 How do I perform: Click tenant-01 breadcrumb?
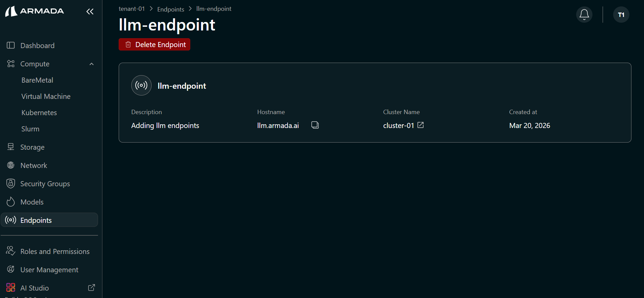[x=132, y=9]
